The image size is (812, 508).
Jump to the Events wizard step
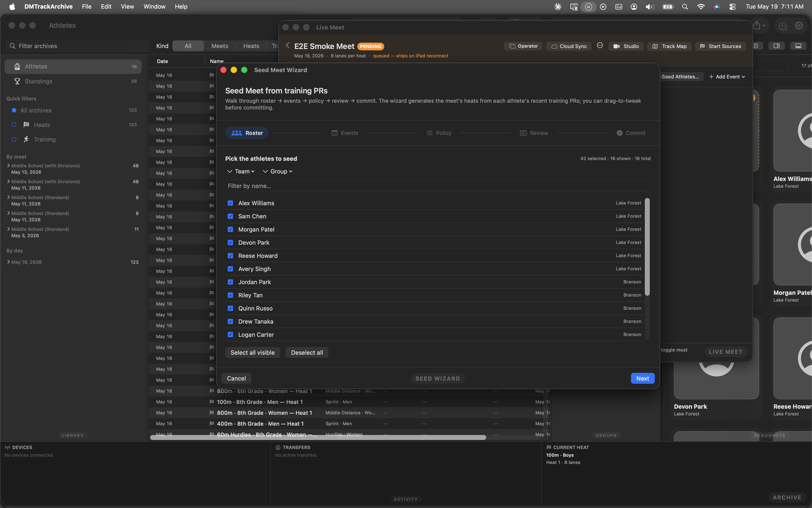[x=345, y=133]
